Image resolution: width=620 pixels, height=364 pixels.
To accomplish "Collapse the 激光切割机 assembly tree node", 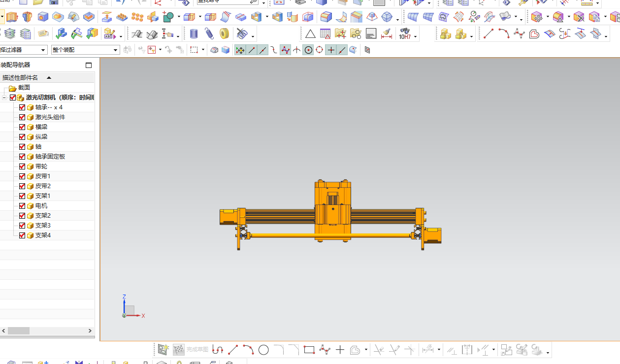I will click(4, 98).
